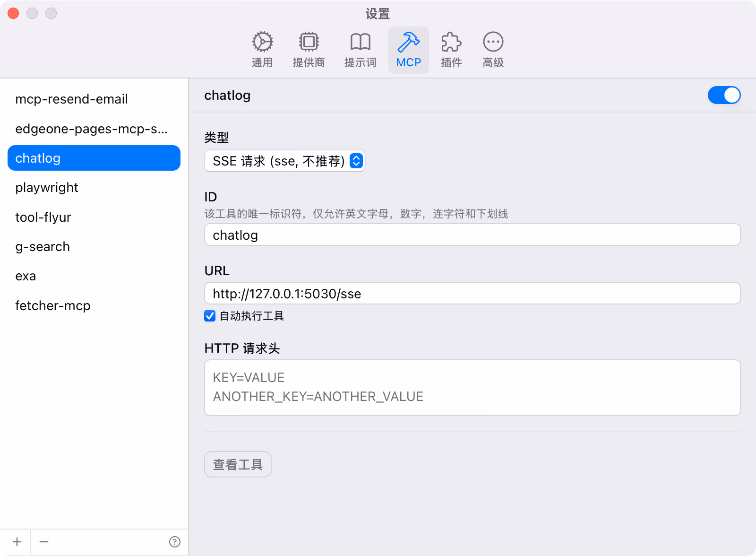Click the 查看工具 view tools button
This screenshot has width=756, height=556.
(238, 464)
